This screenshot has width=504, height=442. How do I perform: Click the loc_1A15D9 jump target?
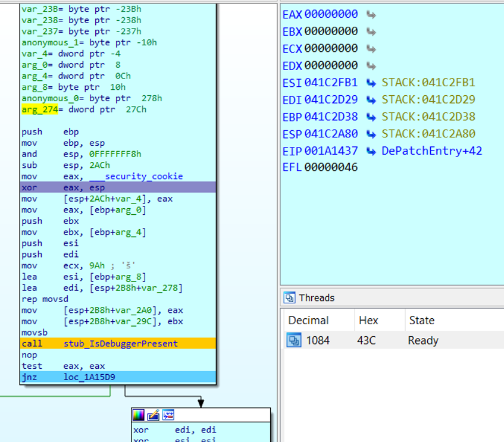(x=89, y=377)
